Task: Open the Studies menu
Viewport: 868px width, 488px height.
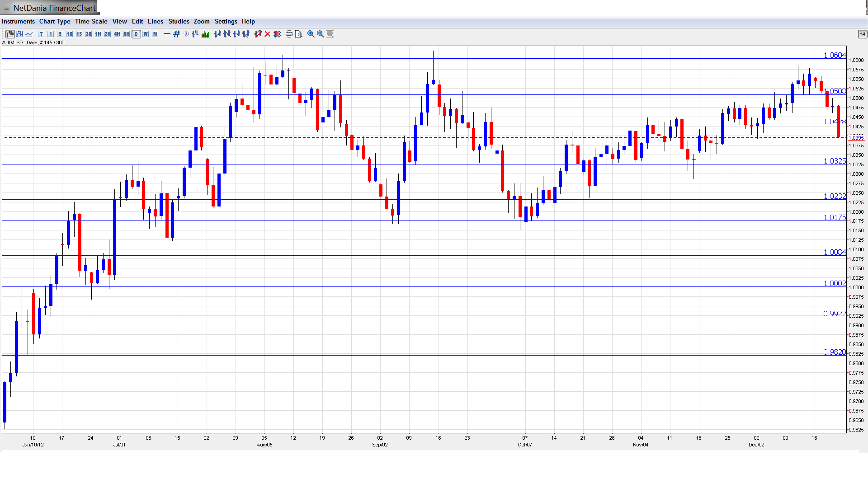Action: [x=179, y=21]
